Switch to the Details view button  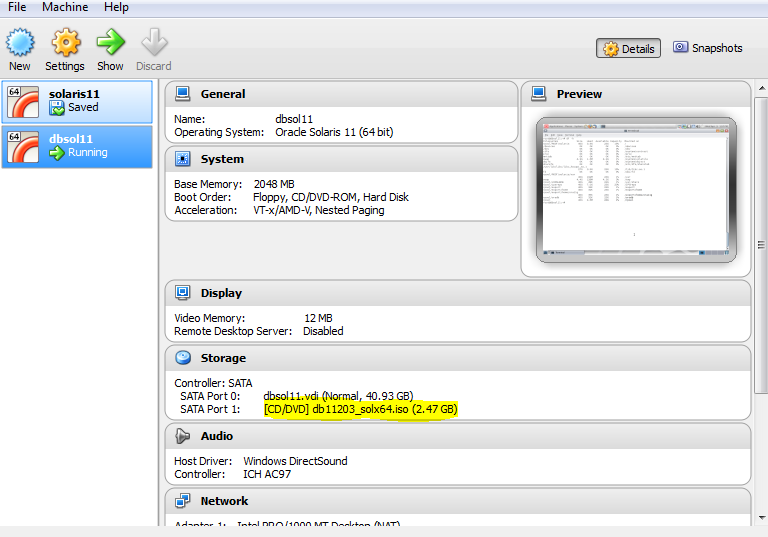pyautogui.click(x=628, y=48)
